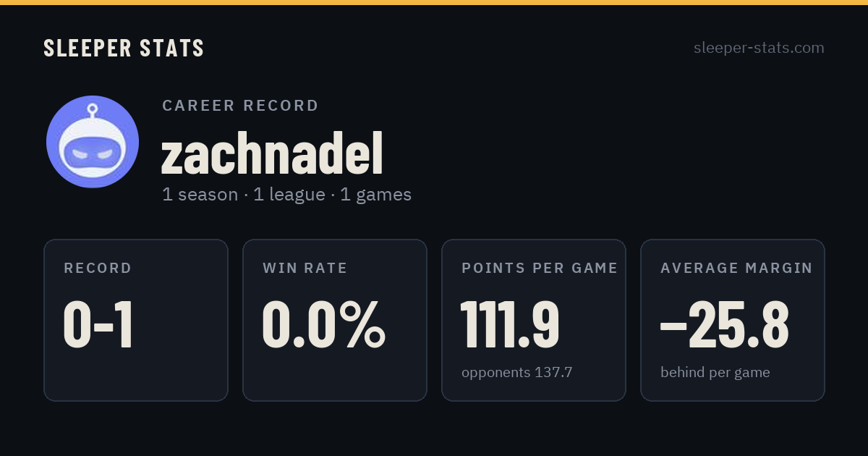Open the sleeper-stats.com link
This screenshot has height=456, width=868.
(x=759, y=48)
